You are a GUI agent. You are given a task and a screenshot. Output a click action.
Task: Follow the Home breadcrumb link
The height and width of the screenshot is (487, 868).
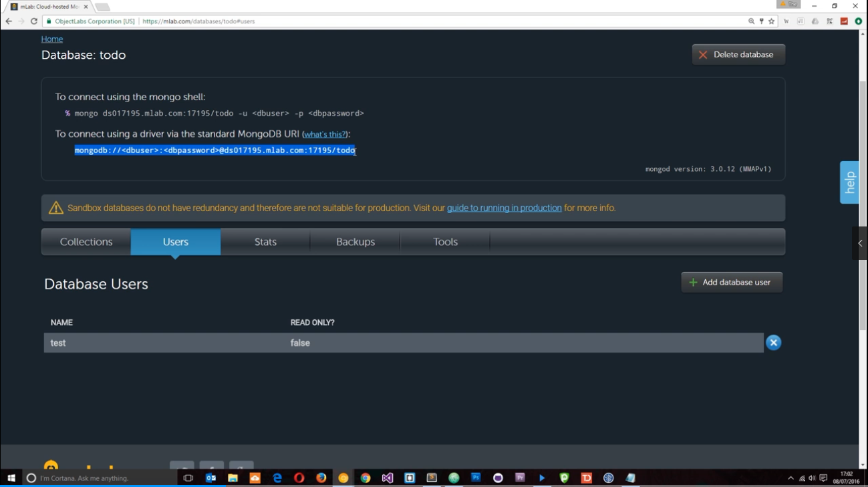[x=52, y=39]
